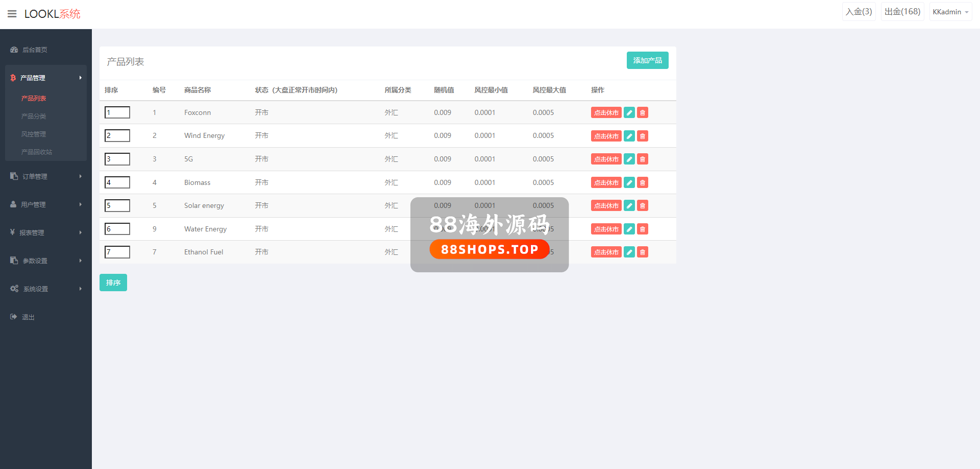Click the hamburger menu icon
980x469 pixels.
12,14
